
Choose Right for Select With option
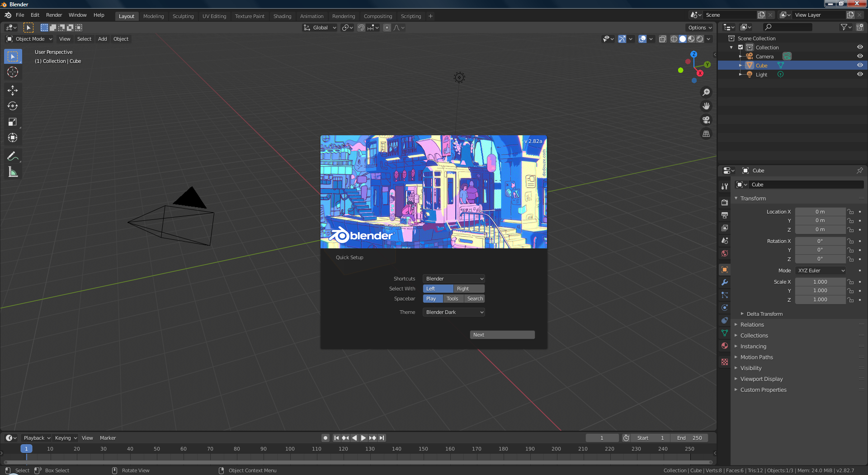[x=469, y=289]
